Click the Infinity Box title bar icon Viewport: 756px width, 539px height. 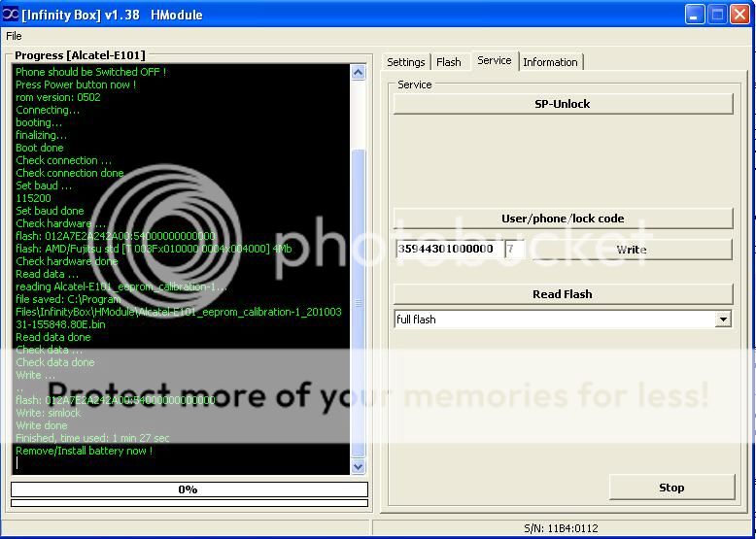pos(11,14)
